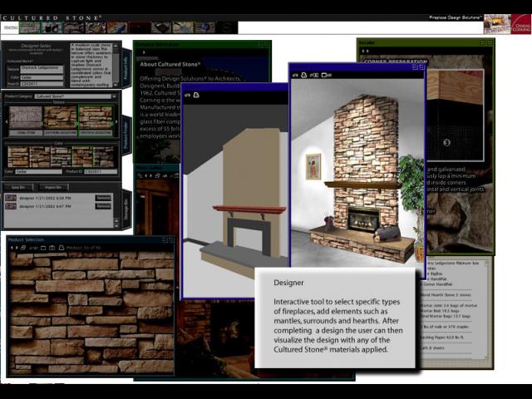
Task: Select the second color swatch in Color row
Action: [40, 157]
